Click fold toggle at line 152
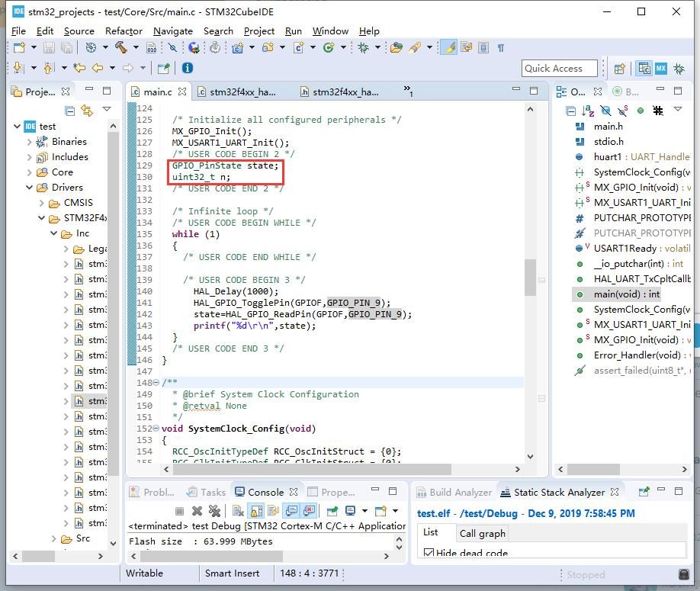The height and width of the screenshot is (591, 700). pyautogui.click(x=156, y=429)
